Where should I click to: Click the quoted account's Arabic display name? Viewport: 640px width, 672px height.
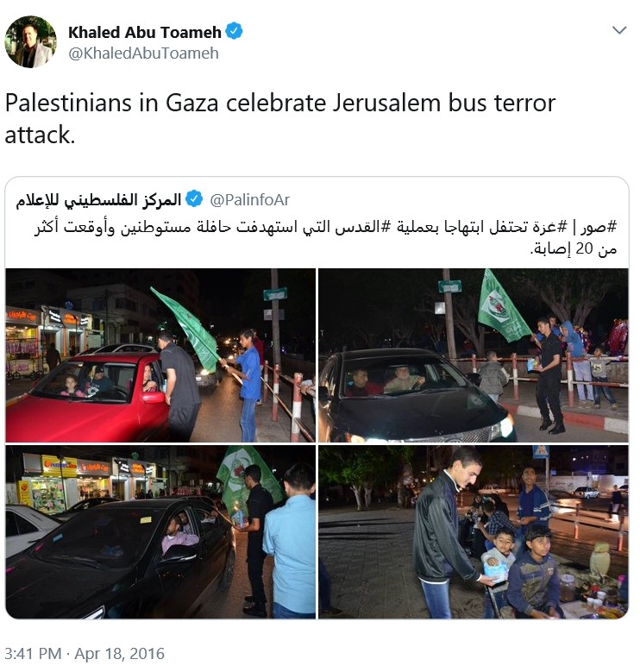(x=98, y=200)
